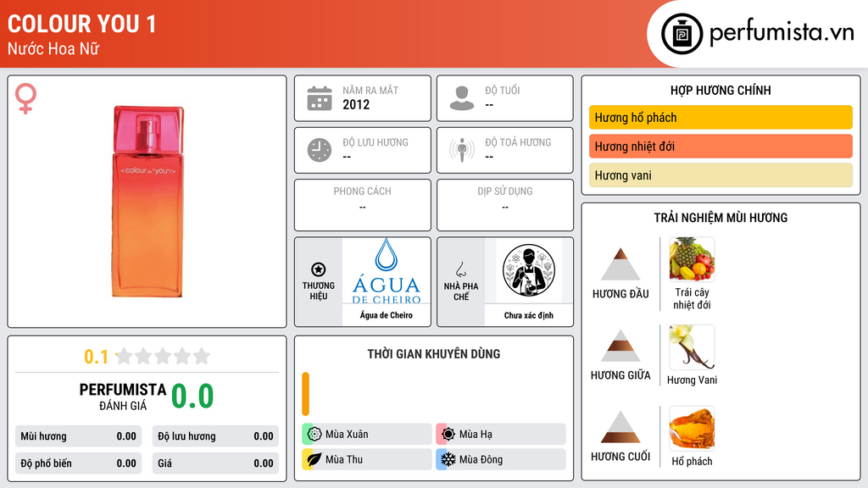This screenshot has height=488, width=868.
Task: Click the orange recommended-time bar
Action: [305, 394]
